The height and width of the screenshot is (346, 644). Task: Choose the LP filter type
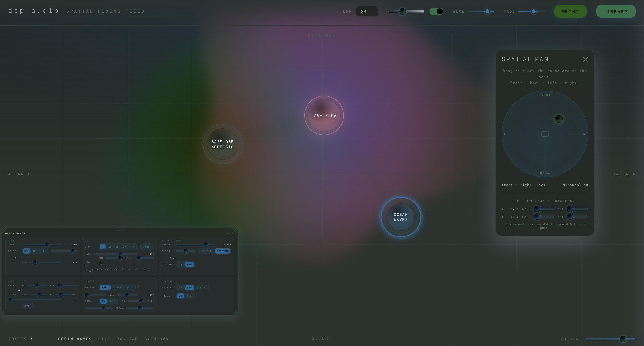click(26, 251)
